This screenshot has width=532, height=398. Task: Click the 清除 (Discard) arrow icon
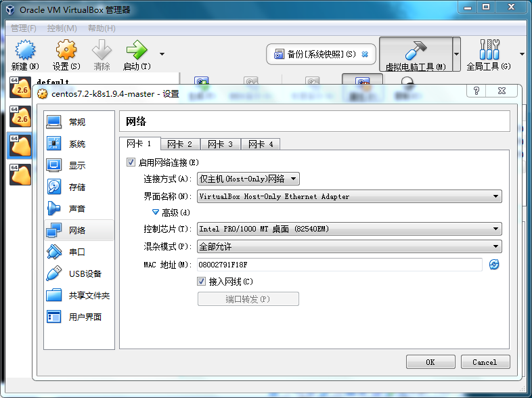[x=102, y=50]
